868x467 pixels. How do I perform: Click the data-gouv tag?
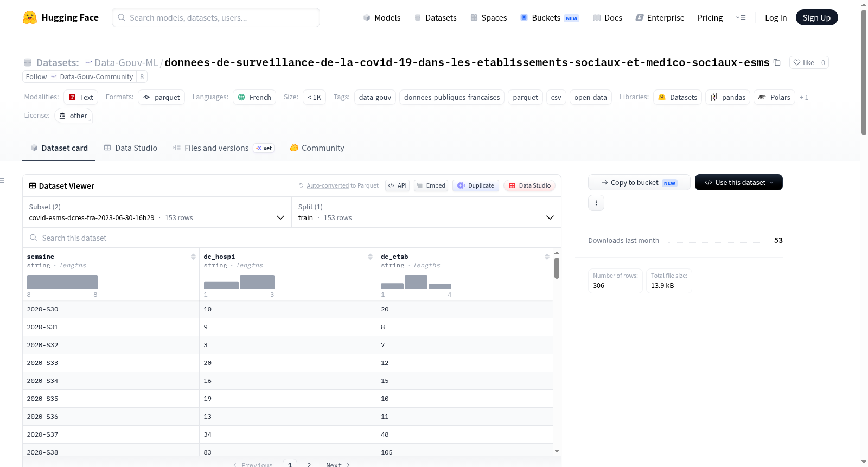(375, 97)
